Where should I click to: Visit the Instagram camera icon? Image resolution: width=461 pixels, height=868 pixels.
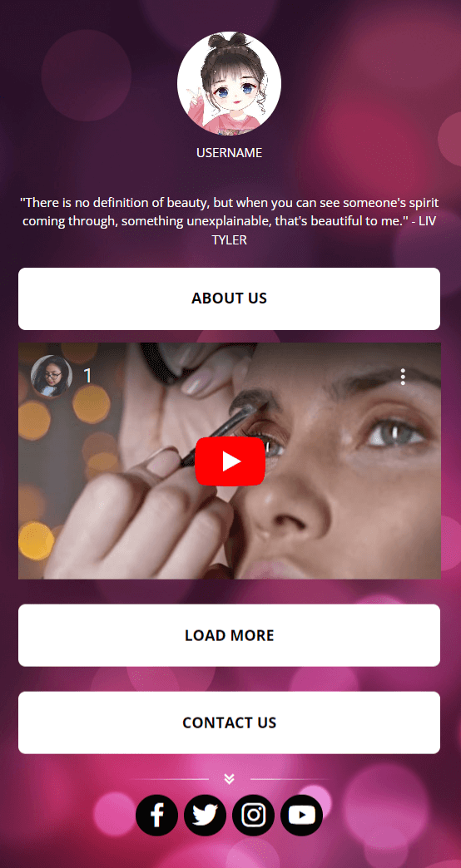click(253, 815)
